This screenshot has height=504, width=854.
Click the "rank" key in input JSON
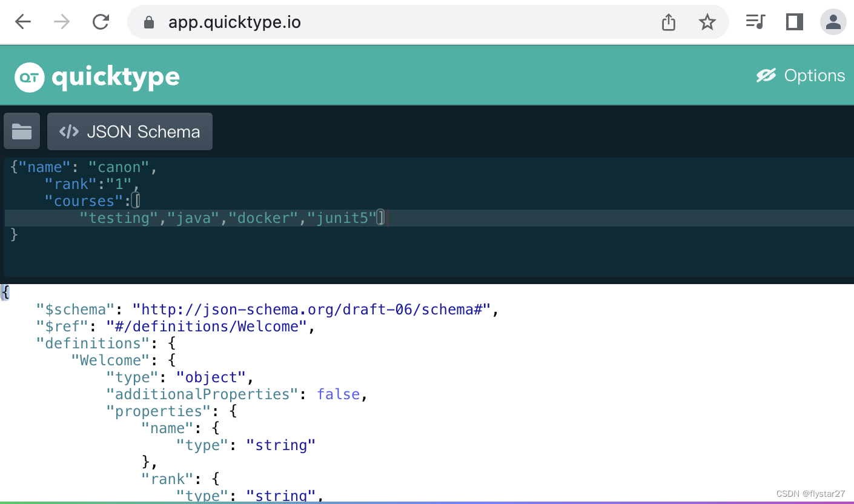click(71, 184)
